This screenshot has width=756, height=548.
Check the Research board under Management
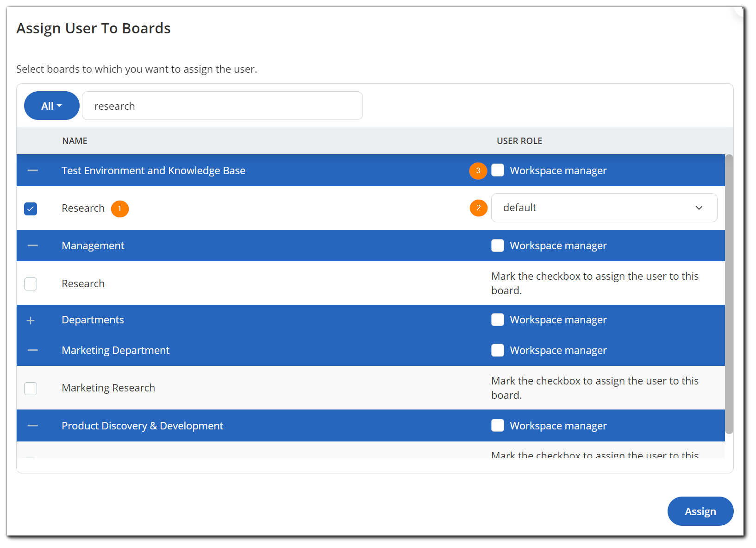pos(31,283)
